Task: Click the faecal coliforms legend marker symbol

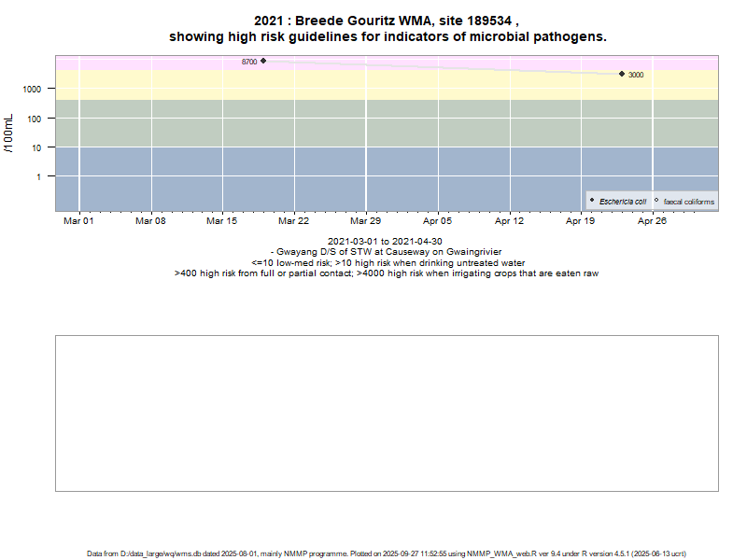Action: (x=656, y=201)
